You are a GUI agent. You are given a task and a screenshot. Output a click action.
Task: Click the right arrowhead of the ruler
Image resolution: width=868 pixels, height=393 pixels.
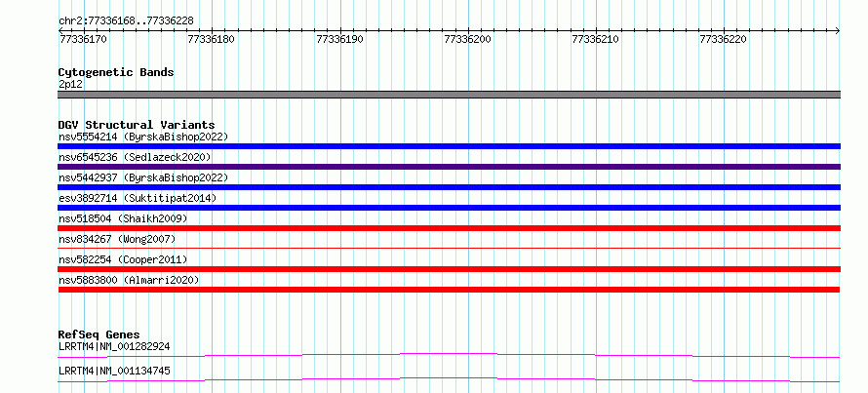pyautogui.click(x=838, y=30)
